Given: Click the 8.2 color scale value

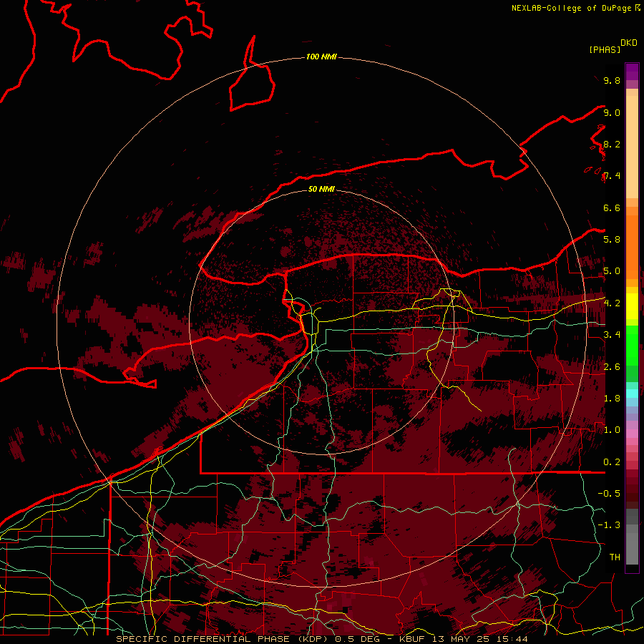Looking at the screenshot, I should 612,144.
